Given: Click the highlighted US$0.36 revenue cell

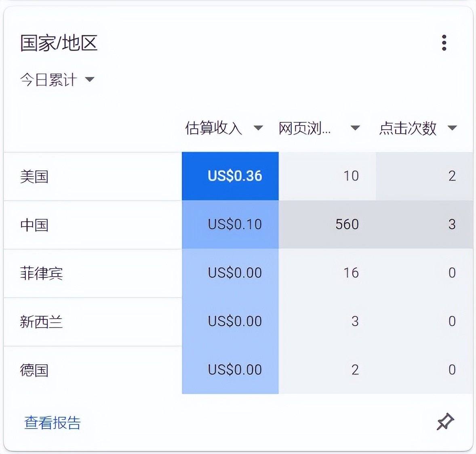Looking at the screenshot, I should pyautogui.click(x=234, y=177).
